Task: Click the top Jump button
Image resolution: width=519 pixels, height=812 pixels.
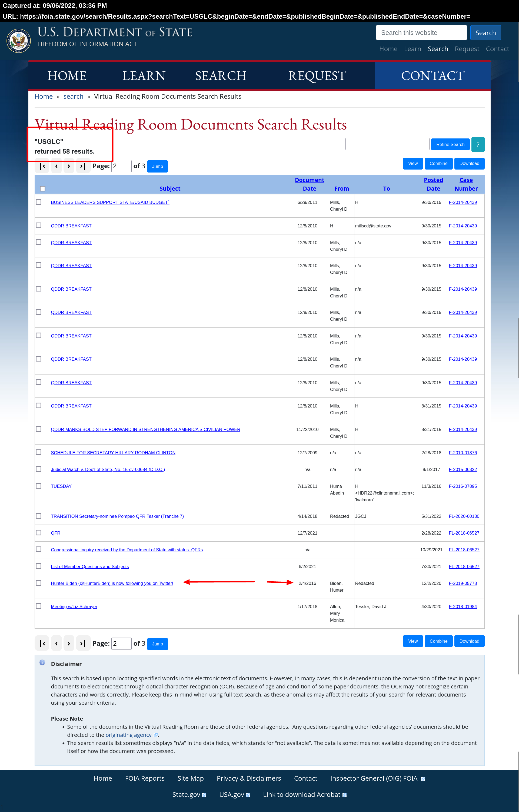Action: point(157,166)
